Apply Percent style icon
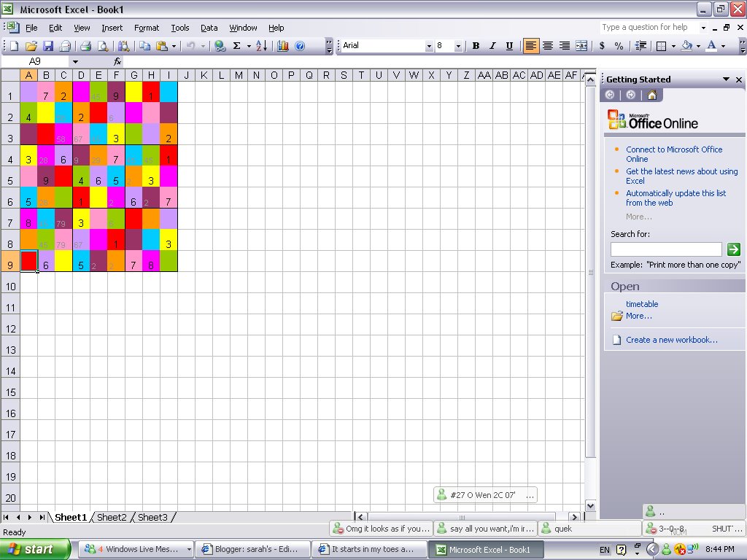The image size is (747, 560). click(x=619, y=46)
